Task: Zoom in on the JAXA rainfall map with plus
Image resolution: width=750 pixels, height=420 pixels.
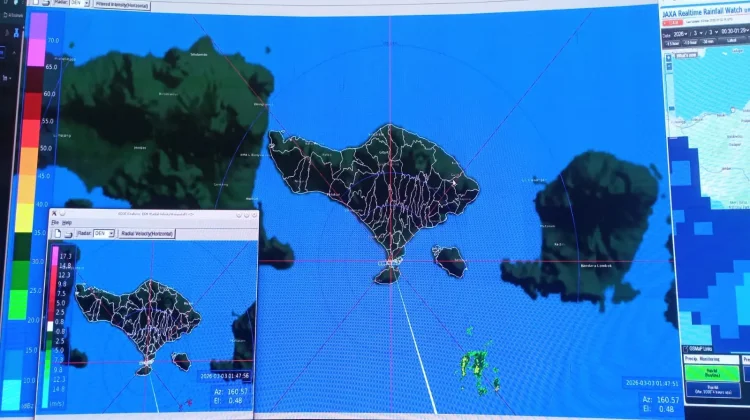Action: tap(669, 58)
